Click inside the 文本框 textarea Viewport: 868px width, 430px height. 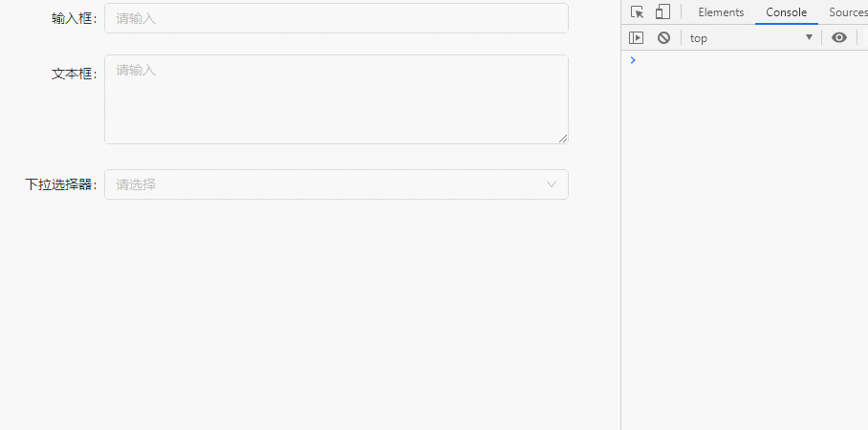coord(336,99)
